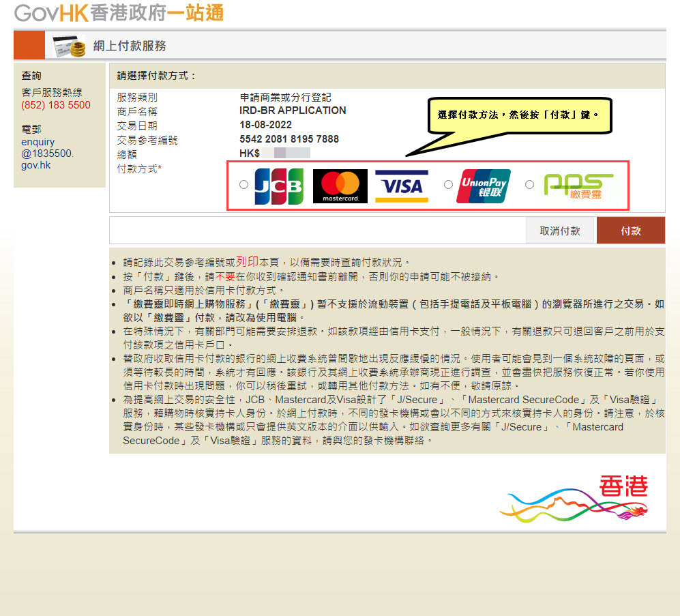Click the 網上付款服務 page heading
680x616 pixels.
130,46
